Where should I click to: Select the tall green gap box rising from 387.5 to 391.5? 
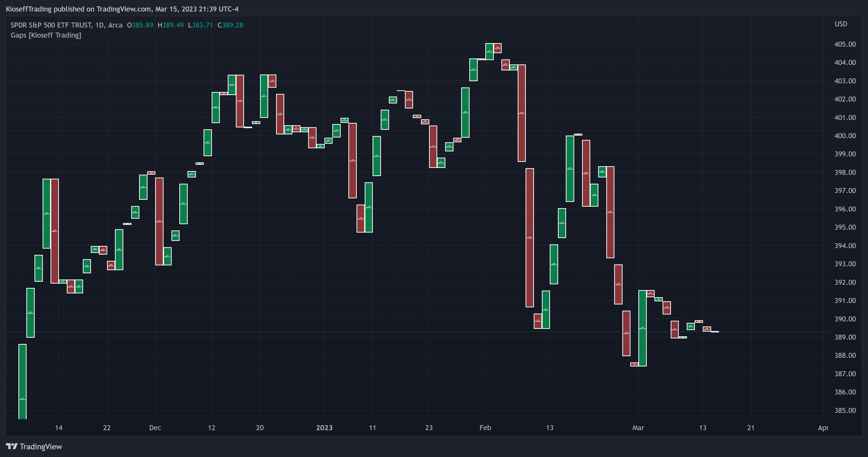click(x=643, y=328)
